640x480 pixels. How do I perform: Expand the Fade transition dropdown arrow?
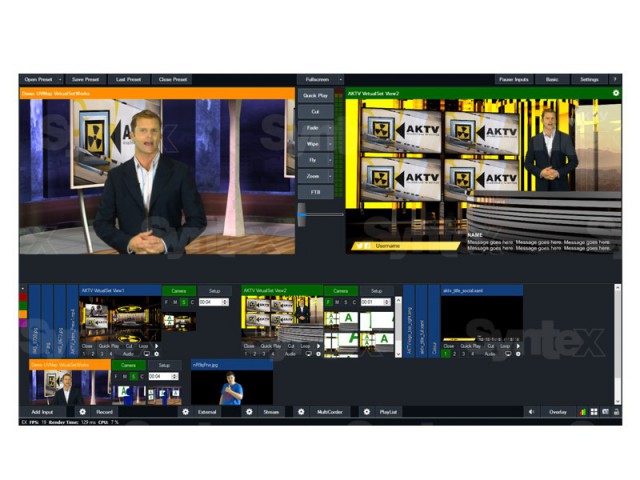point(330,127)
